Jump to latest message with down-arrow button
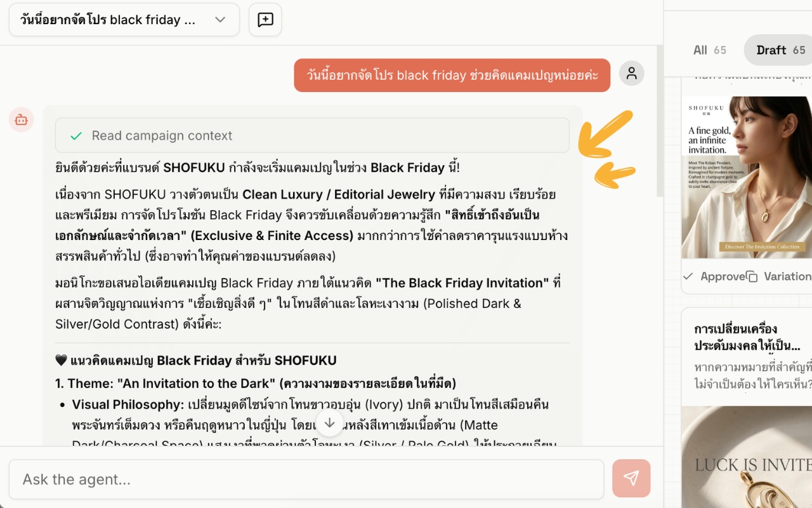The image size is (812, 508). tap(329, 422)
